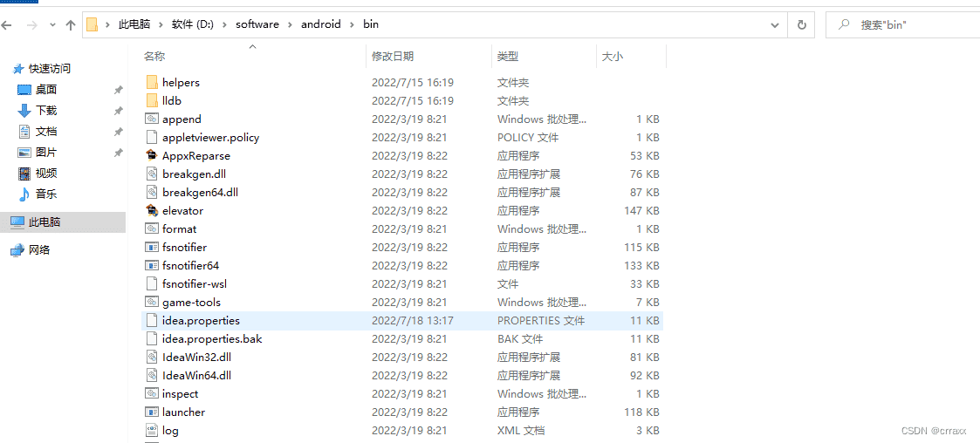The width and height of the screenshot is (980, 443).
Task: Expand the address bar history dropdown
Action: (x=775, y=25)
